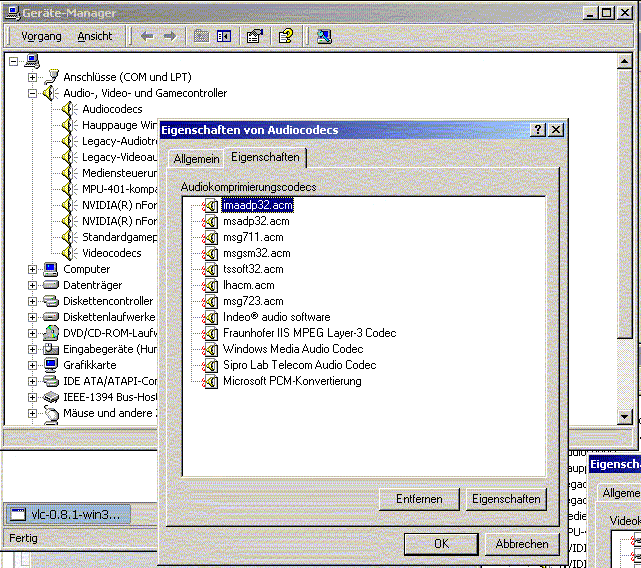This screenshot has height=568, width=641.
Task: Select imaadp32.acm in the codec list
Action: click(x=258, y=205)
